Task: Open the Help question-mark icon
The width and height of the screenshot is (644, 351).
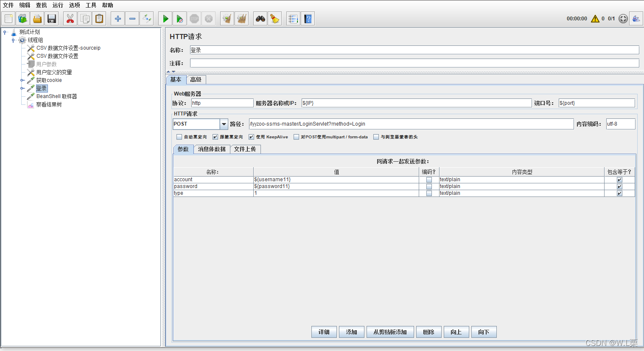Action: pos(308,19)
